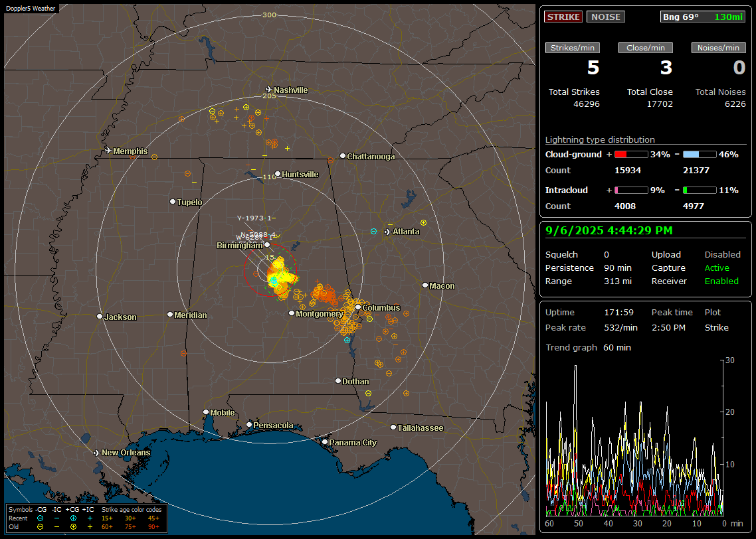756x539 pixels.
Task: Click the 110 range ring label
Action: point(269,177)
